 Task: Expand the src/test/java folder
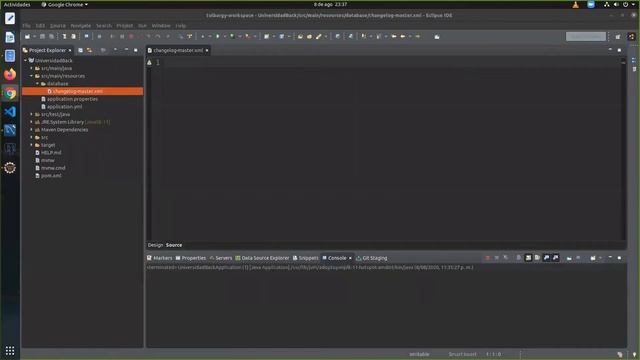31,114
